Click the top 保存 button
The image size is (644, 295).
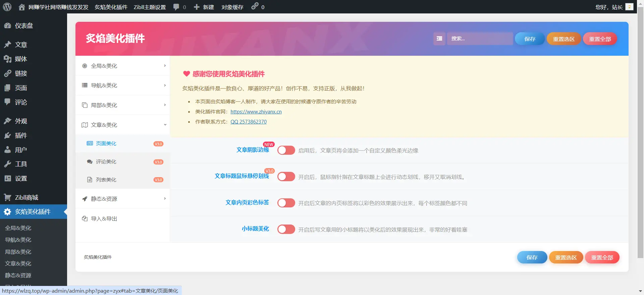(530, 39)
